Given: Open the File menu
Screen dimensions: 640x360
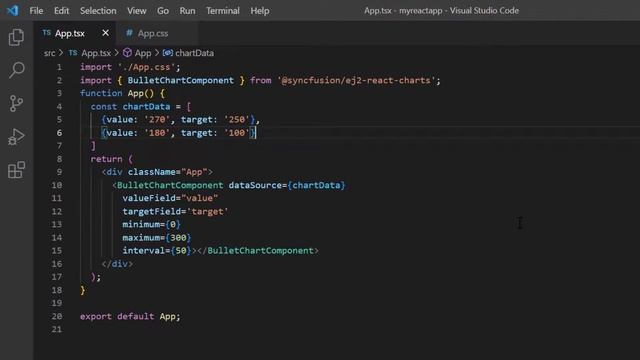Looking at the screenshot, I should point(36,11).
